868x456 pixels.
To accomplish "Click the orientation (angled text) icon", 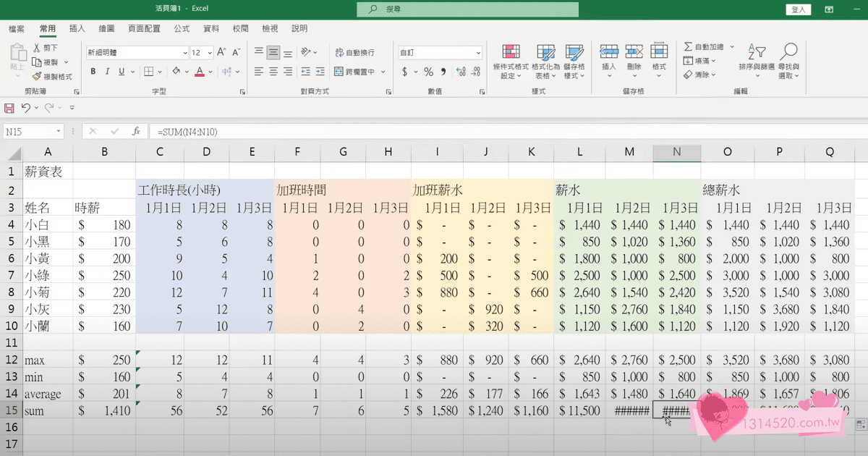I will tap(306, 52).
